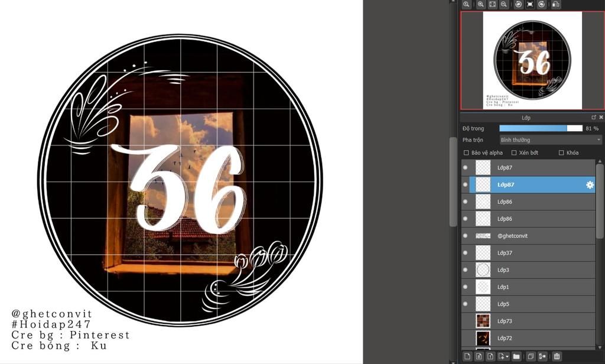Select the @ghetconvit layer row
This screenshot has width=605, height=364.
click(x=528, y=236)
